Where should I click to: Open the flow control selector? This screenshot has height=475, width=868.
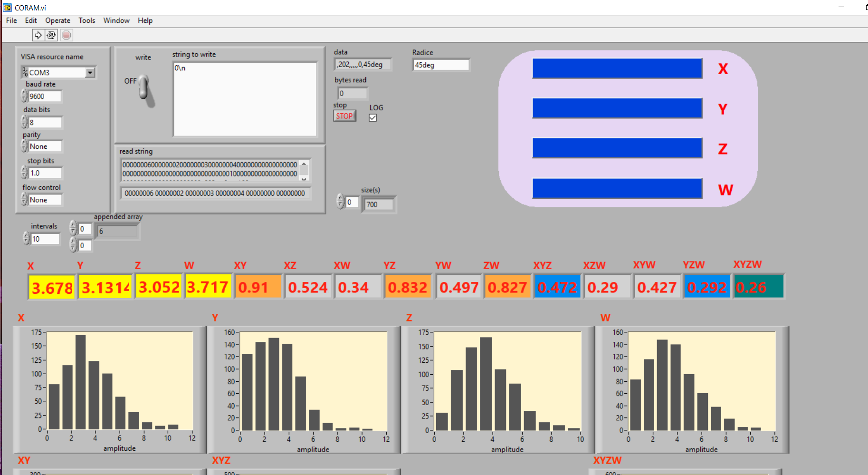pos(45,200)
